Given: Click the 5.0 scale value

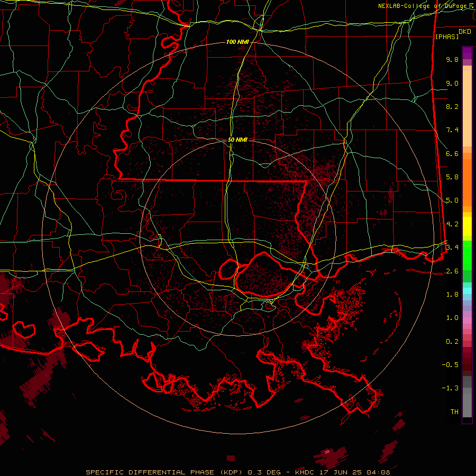Looking at the screenshot, I should tap(452, 200).
